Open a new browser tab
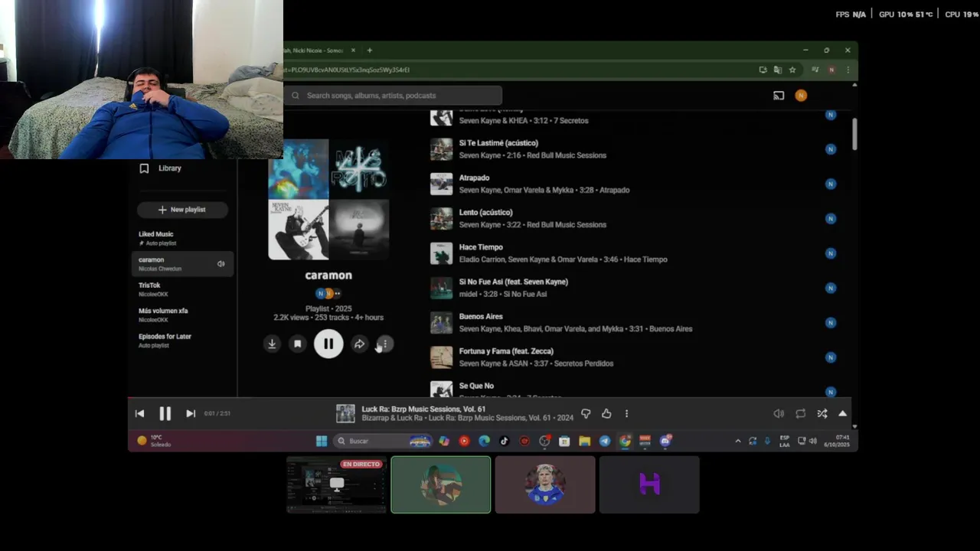980x551 pixels. point(370,51)
